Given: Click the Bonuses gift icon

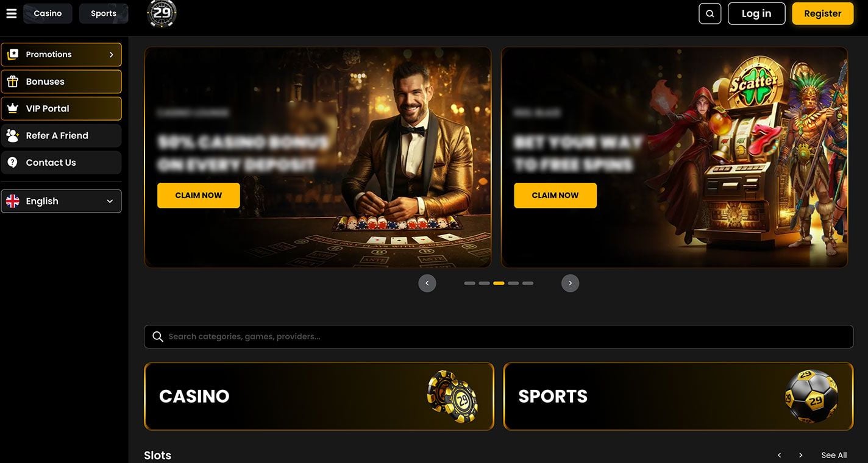Looking at the screenshot, I should pyautogui.click(x=12, y=82).
